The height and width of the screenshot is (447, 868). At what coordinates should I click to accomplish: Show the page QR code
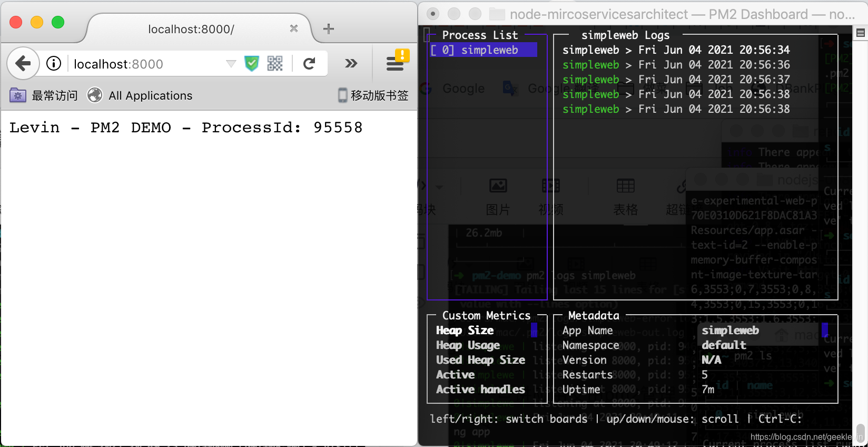coord(275,64)
